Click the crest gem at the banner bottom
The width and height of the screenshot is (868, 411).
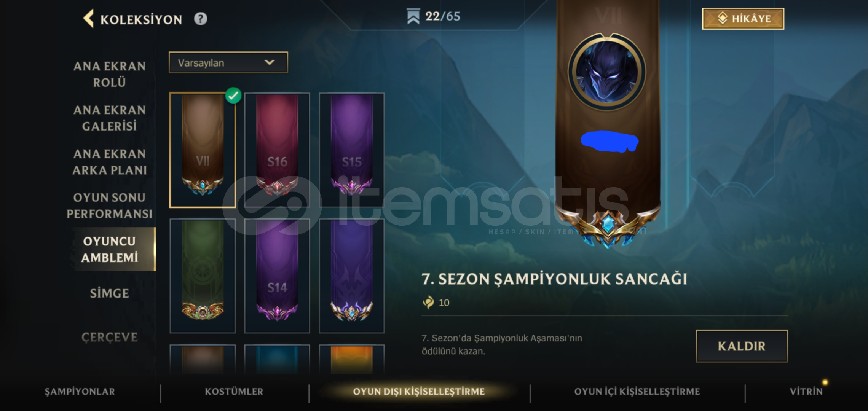[x=608, y=225]
